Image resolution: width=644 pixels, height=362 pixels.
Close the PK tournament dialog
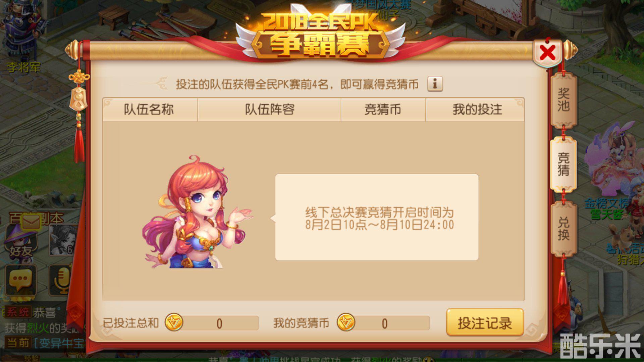(547, 53)
